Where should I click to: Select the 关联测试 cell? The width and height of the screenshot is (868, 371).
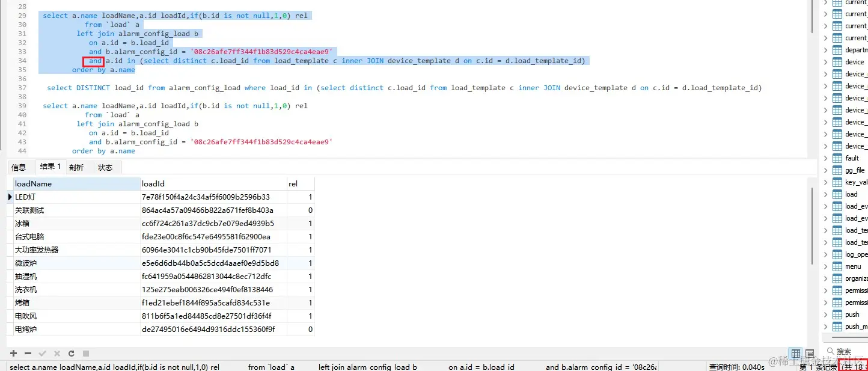[77, 210]
